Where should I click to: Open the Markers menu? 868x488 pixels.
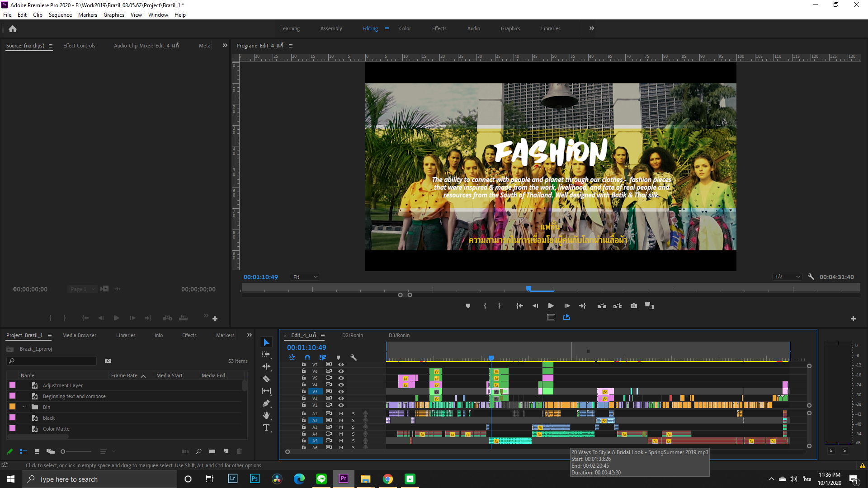(87, 15)
